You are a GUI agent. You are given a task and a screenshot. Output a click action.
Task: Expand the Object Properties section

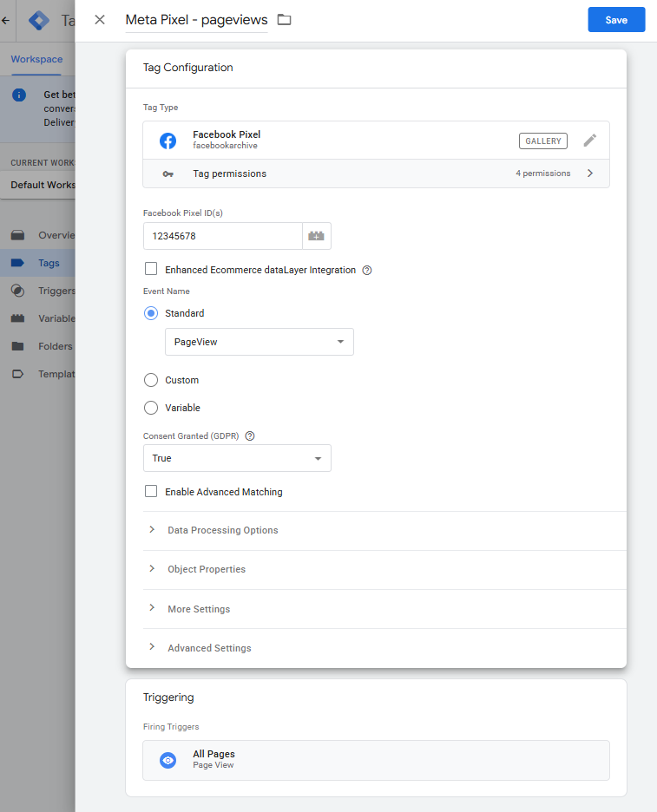click(206, 569)
